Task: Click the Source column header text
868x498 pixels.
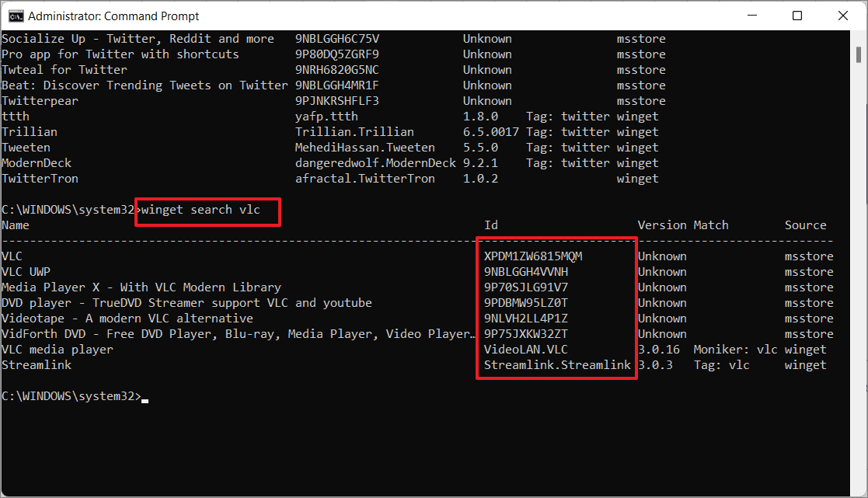Action: [805, 225]
